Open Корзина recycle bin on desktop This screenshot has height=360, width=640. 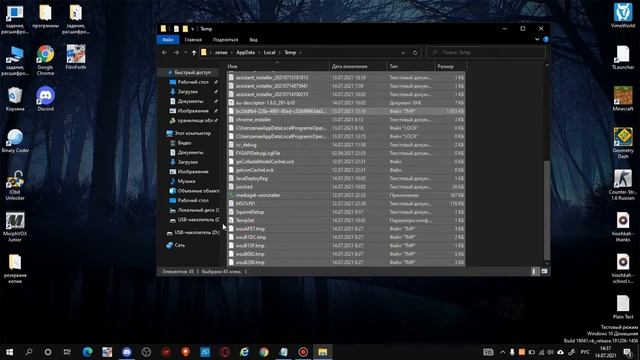point(15,98)
